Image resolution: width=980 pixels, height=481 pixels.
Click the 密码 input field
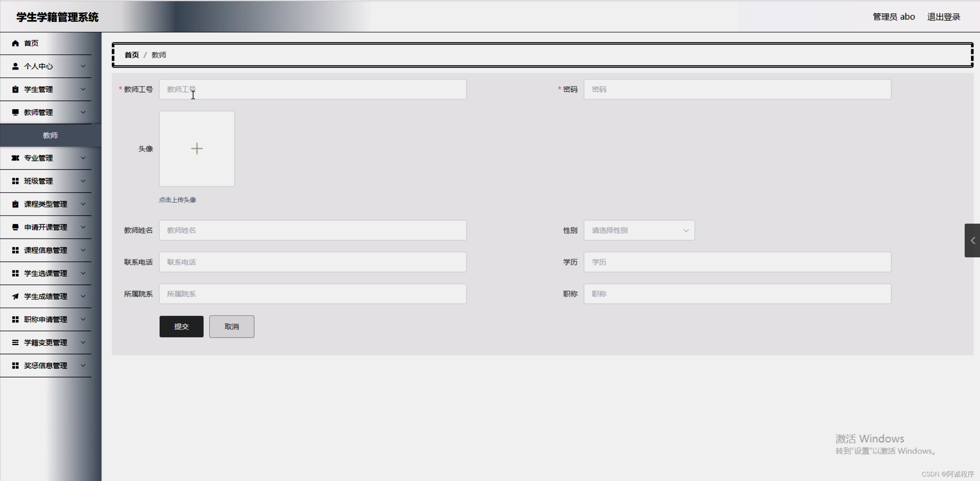click(x=737, y=89)
